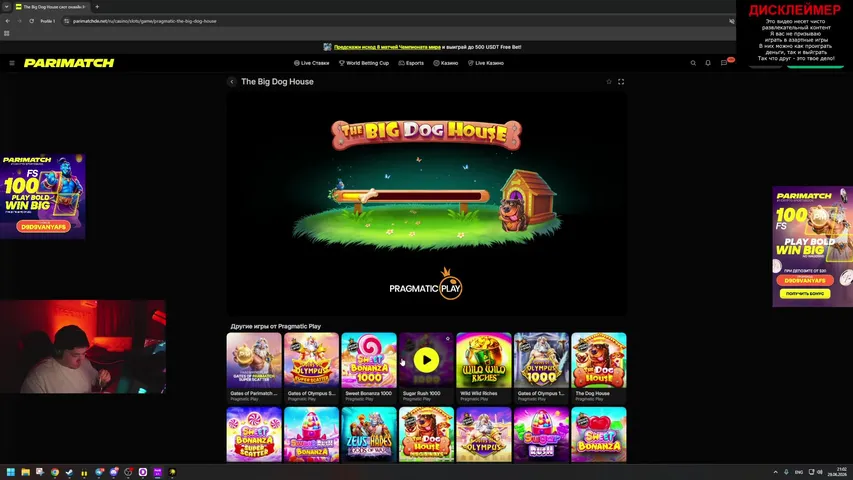
Task: Open the Windows Start button
Action: click(x=10, y=472)
